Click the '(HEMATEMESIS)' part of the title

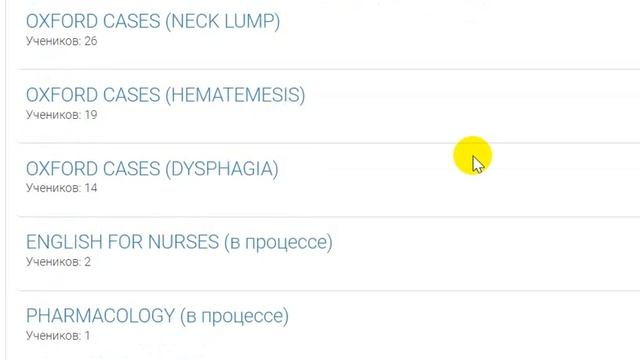235,95
